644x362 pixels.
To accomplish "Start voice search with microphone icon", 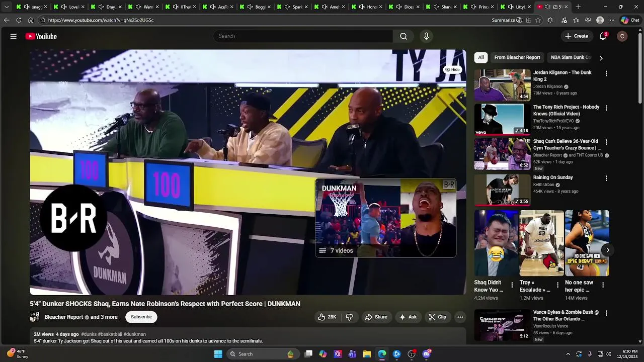I will [426, 36].
